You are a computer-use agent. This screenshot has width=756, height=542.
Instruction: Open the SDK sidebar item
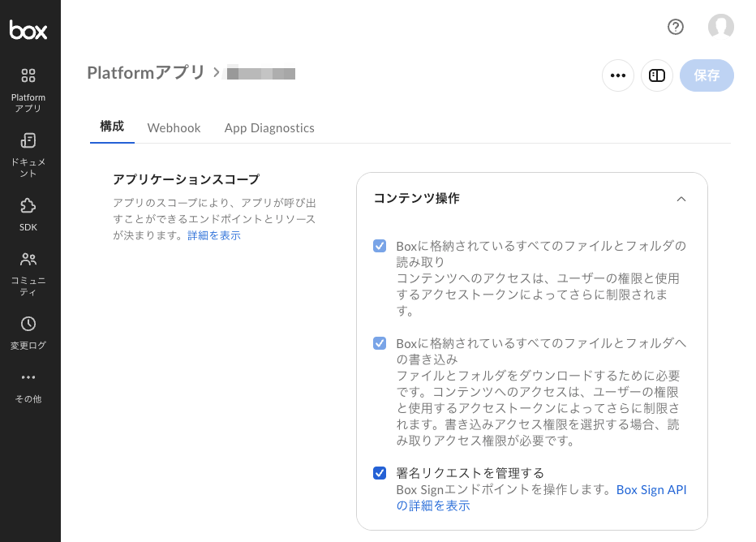point(28,214)
